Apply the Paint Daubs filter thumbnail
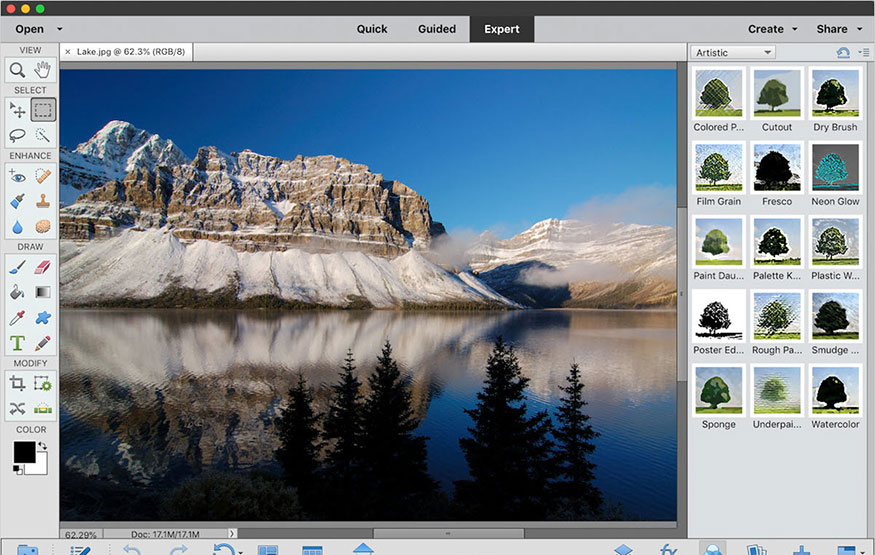This screenshot has width=875, height=555. [x=719, y=242]
